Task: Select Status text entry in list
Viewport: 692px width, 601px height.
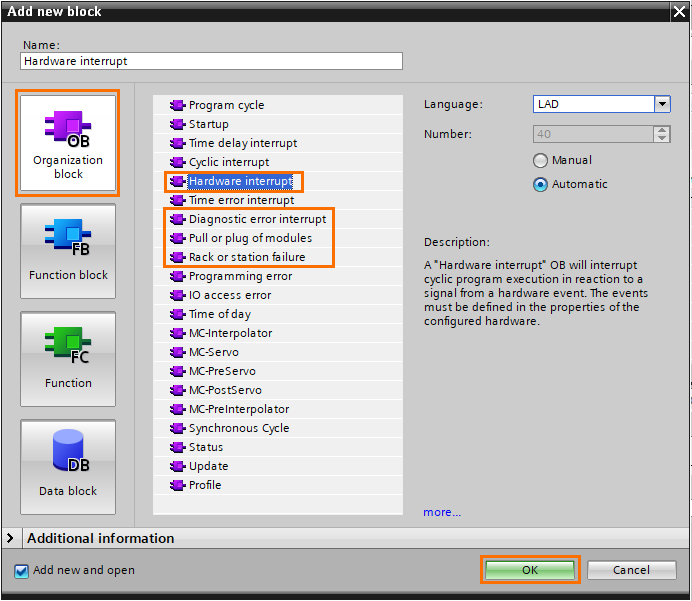Action: [206, 447]
